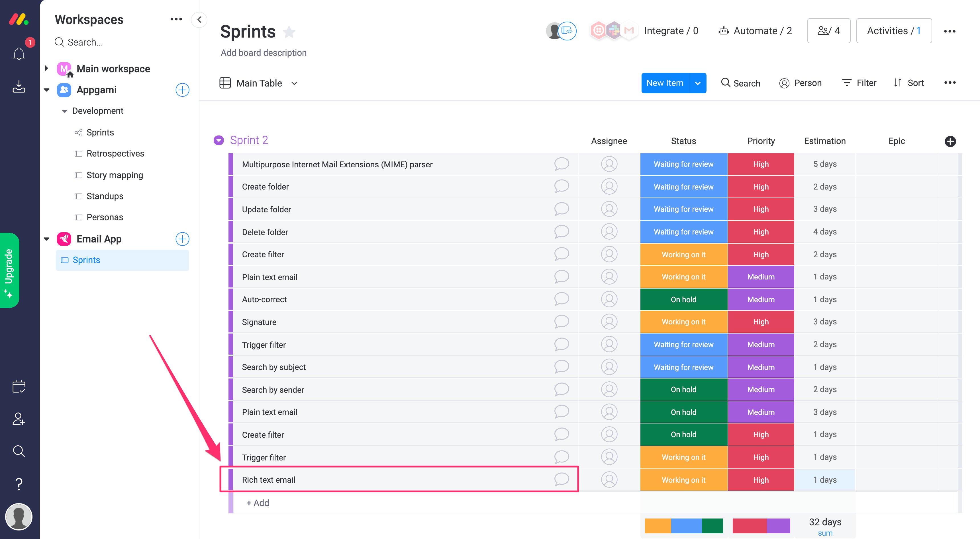Open the notifications bell
Image resolution: width=980 pixels, height=539 pixels.
pyautogui.click(x=19, y=54)
